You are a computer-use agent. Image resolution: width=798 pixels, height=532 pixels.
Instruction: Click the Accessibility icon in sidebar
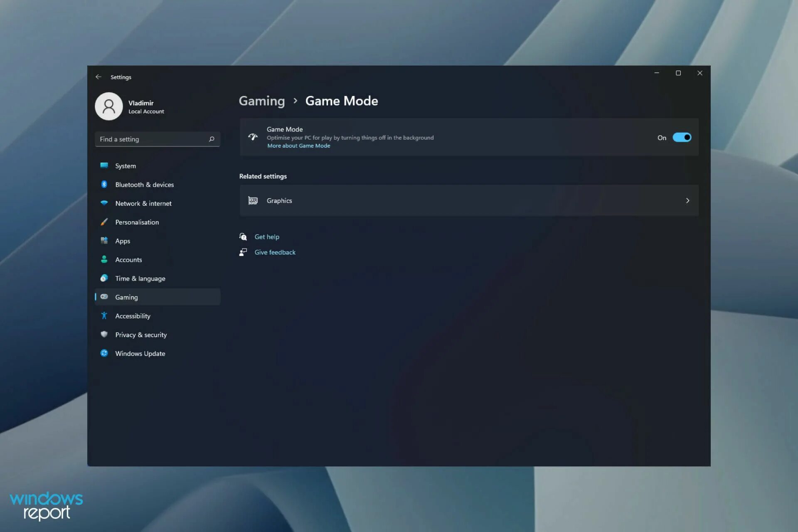104,315
